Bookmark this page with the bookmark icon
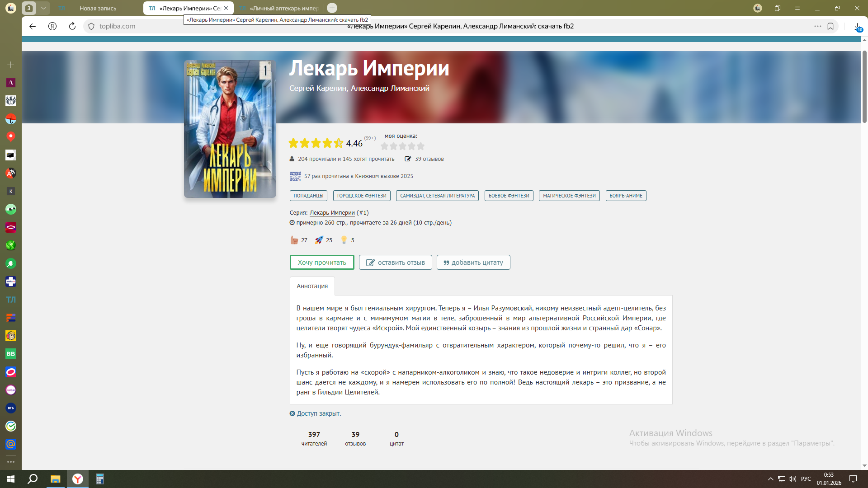Image resolution: width=868 pixels, height=488 pixels. (x=830, y=26)
